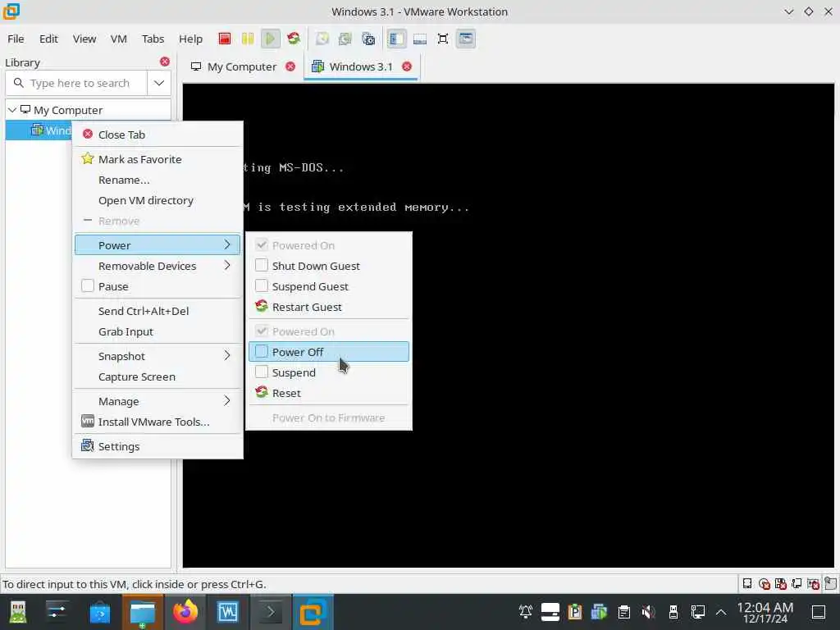Select Send Ctrl+Alt+Del menu entry
Viewport: 840px width, 630px height.
[157, 311]
